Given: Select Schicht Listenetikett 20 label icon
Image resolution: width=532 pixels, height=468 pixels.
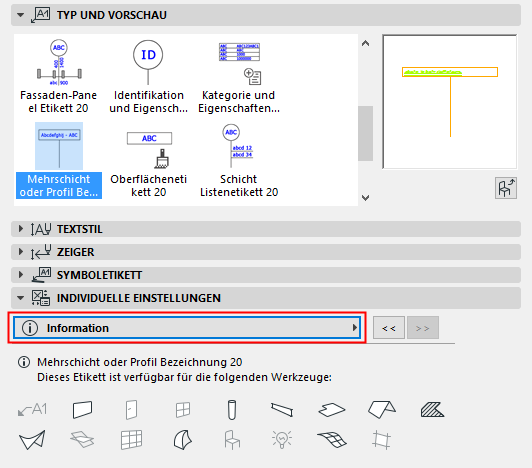Looking at the screenshot, I should click(x=238, y=146).
